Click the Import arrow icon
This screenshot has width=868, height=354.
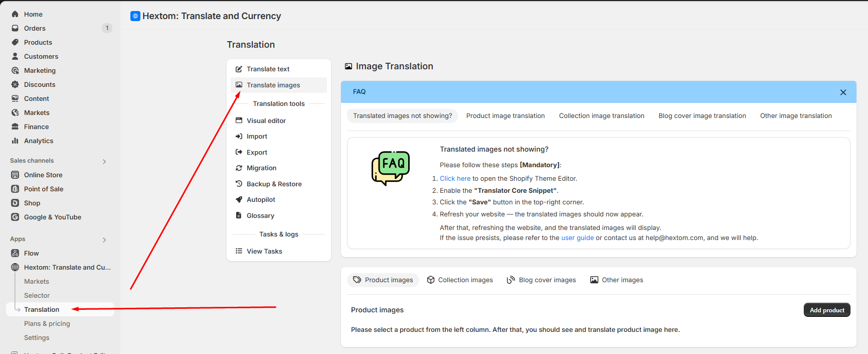coord(239,136)
